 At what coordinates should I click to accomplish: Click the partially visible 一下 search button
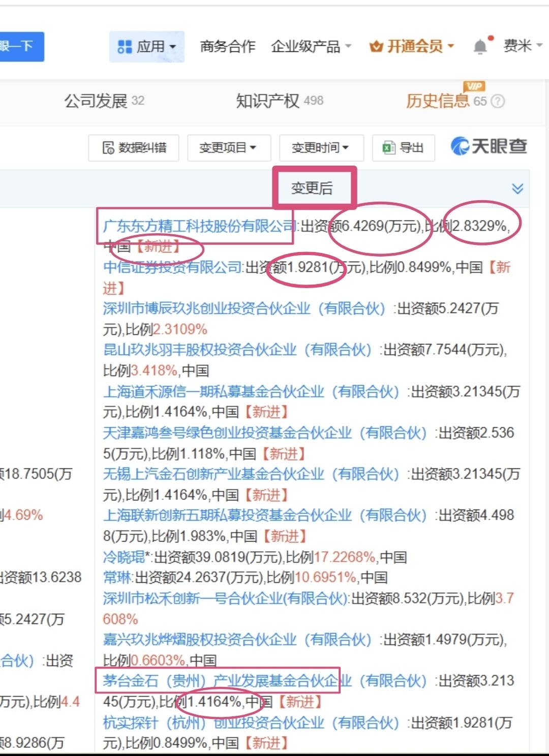pyautogui.click(x=21, y=47)
